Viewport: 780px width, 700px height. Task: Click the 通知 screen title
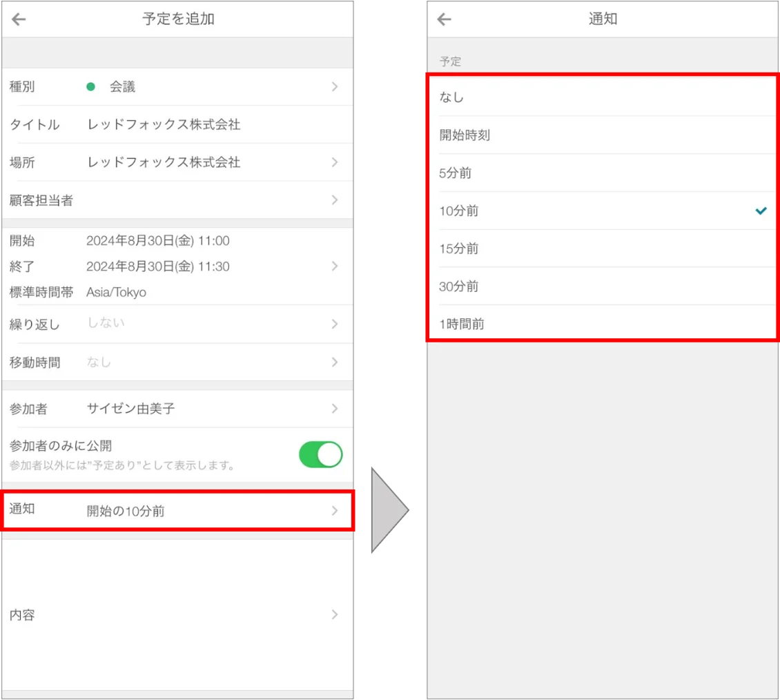603,19
